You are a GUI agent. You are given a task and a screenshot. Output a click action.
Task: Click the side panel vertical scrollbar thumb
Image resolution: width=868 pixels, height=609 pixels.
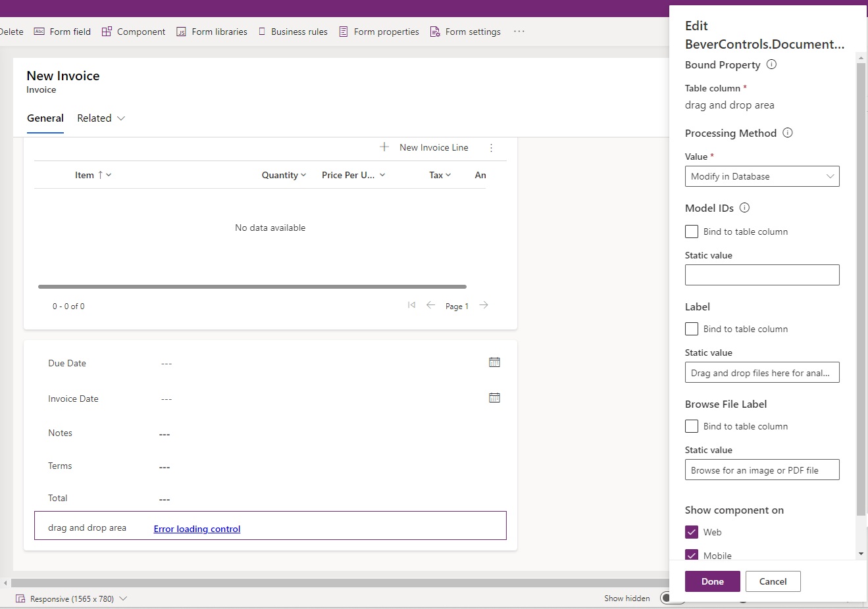click(x=861, y=289)
